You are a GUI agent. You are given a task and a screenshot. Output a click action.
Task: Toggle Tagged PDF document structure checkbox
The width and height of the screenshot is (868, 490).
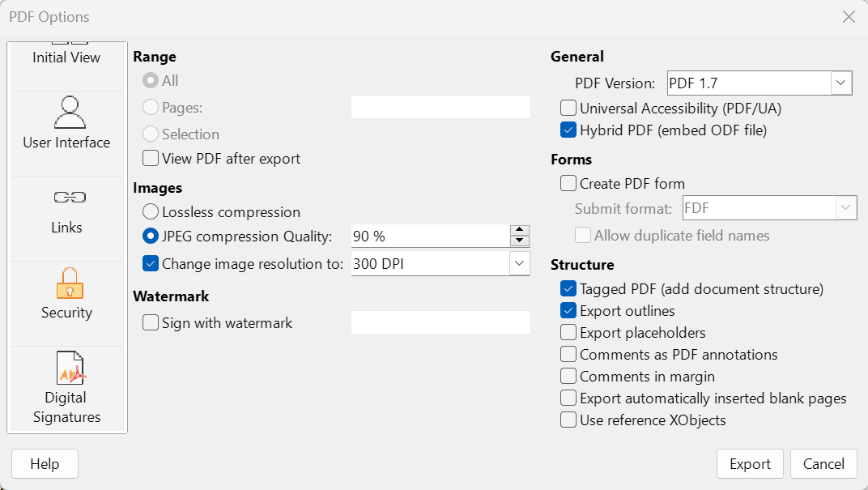tap(568, 289)
